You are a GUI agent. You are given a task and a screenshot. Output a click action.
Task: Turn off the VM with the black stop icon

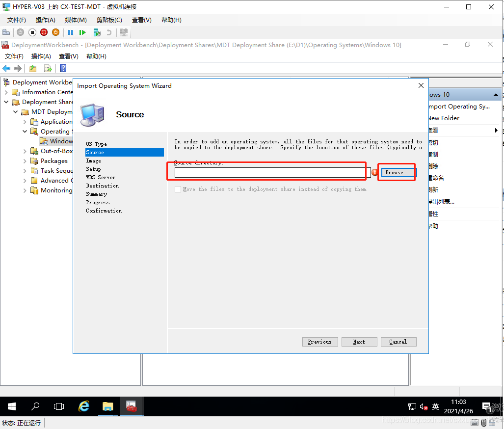[32, 32]
